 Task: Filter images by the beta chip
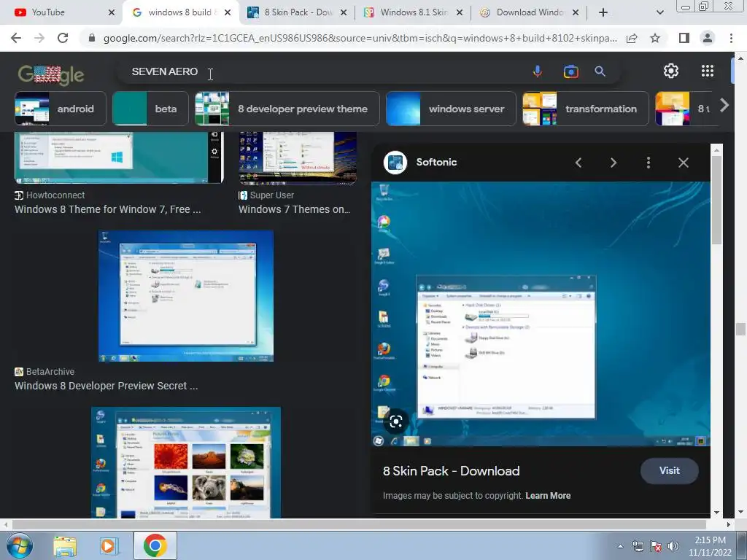(x=150, y=109)
